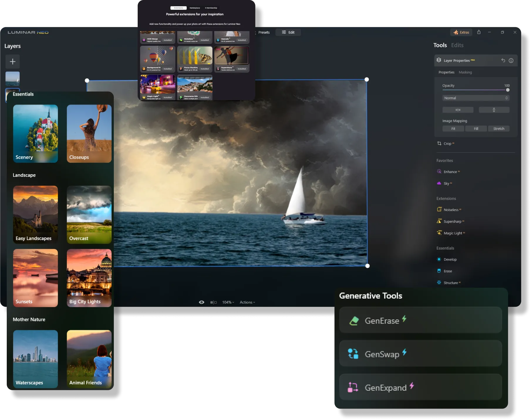Switch to the Edits tab

pyautogui.click(x=457, y=45)
